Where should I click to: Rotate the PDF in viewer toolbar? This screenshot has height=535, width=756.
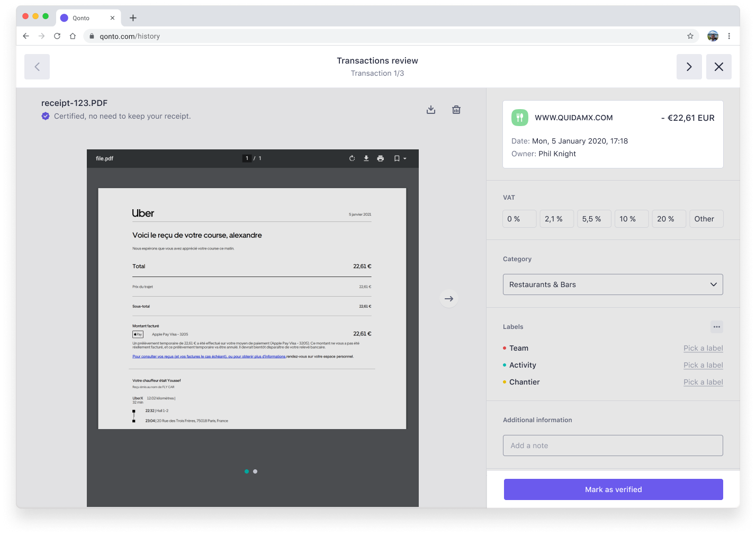(352, 158)
